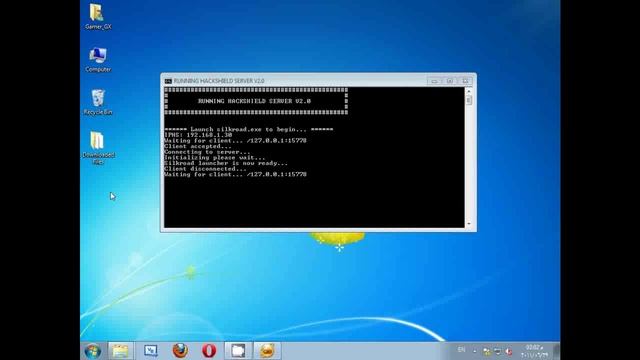Viewport: 640px width, 360px height.
Task: Click the clock in the taskbar
Action: click(x=534, y=351)
